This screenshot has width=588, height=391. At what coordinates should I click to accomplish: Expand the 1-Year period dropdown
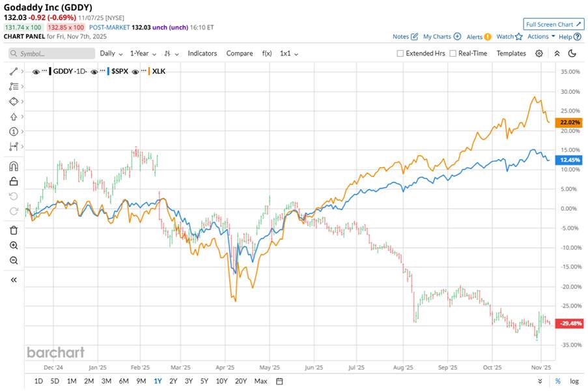click(142, 53)
